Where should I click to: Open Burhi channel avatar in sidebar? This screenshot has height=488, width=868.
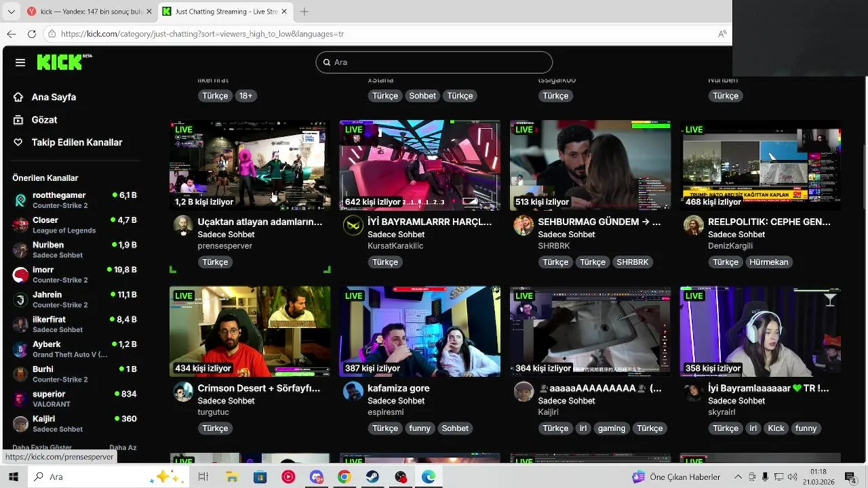click(x=21, y=374)
